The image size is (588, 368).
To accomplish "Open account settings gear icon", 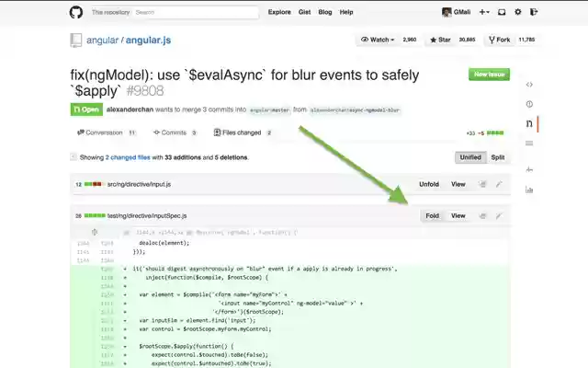I will pos(518,12).
